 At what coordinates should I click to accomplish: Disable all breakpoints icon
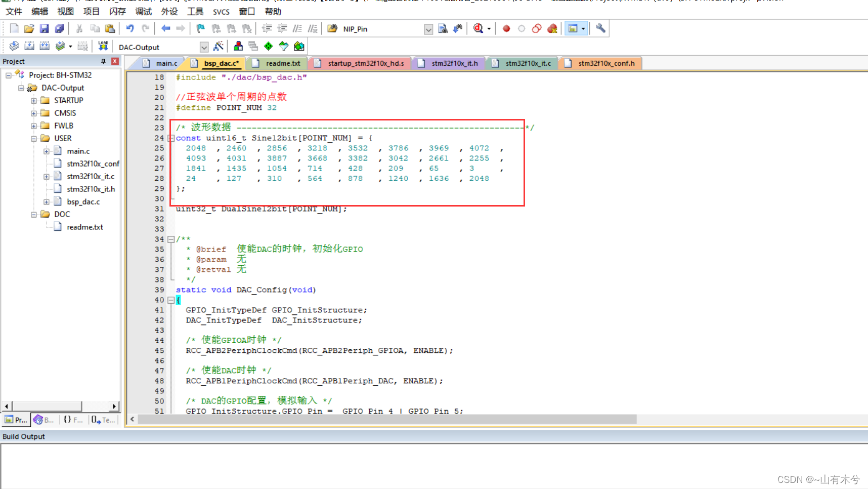click(x=537, y=29)
